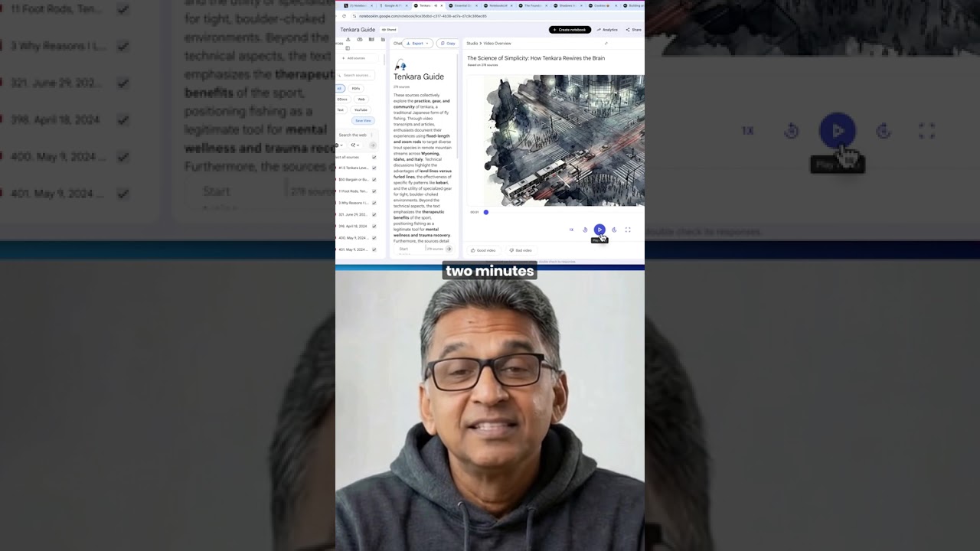Focus the Search sources field
980x551 pixels.
click(x=355, y=75)
